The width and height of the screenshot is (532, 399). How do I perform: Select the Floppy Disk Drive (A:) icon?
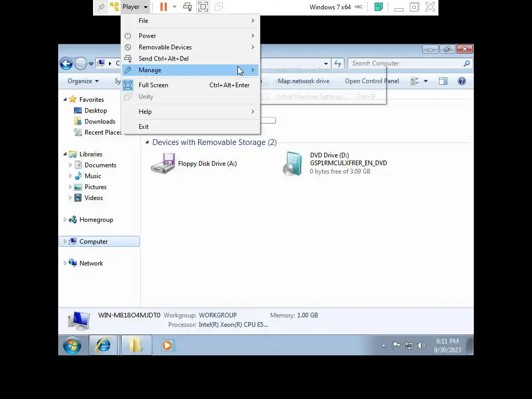(163, 163)
